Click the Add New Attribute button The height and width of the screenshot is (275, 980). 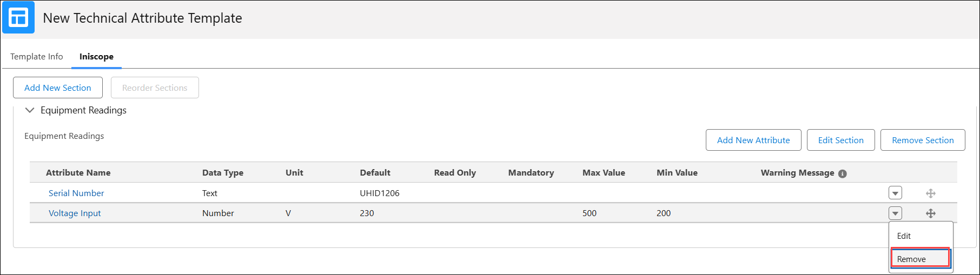point(753,140)
